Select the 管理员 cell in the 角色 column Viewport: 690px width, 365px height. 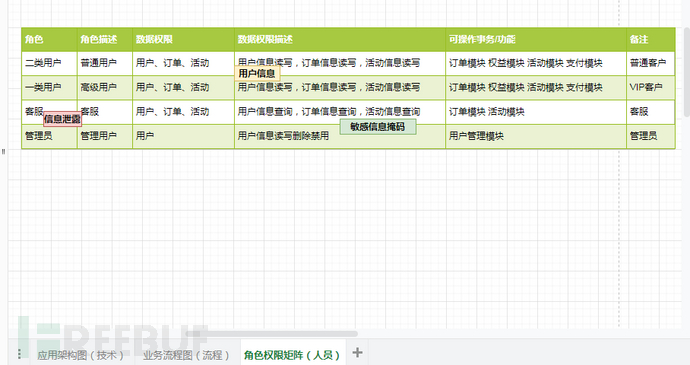click(x=49, y=136)
